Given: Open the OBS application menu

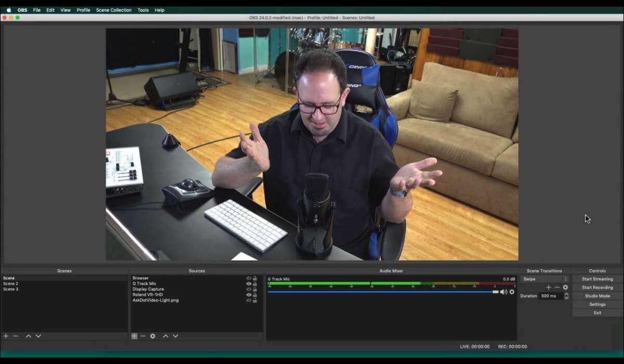Looking at the screenshot, I should [x=22, y=10].
